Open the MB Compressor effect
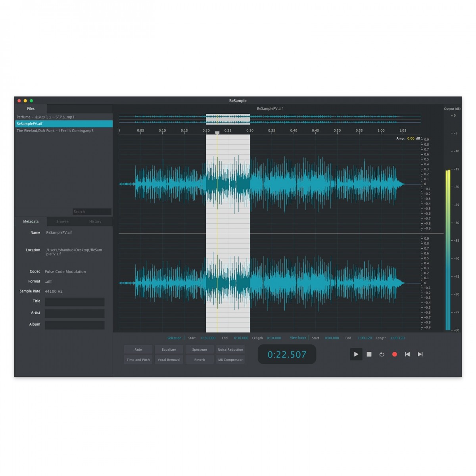The width and height of the screenshot is (476, 476). point(230,360)
